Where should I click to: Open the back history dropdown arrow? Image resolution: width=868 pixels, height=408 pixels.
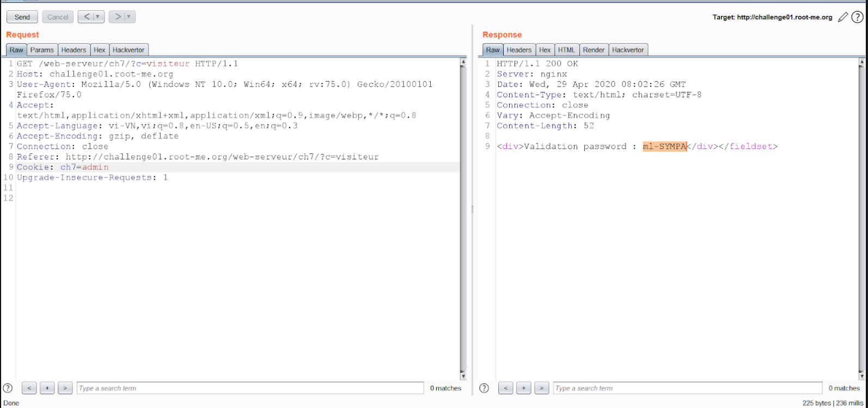click(99, 17)
